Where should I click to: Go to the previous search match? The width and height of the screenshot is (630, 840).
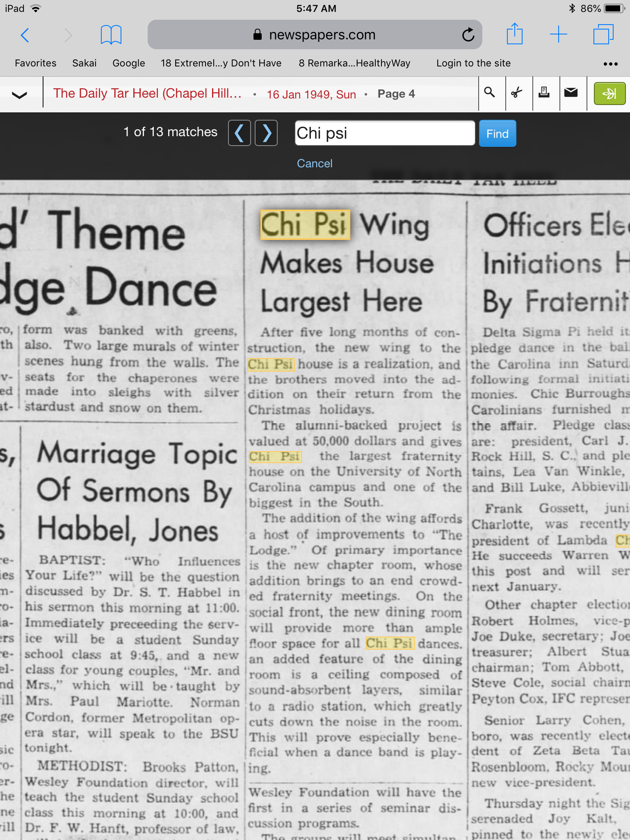(x=240, y=133)
